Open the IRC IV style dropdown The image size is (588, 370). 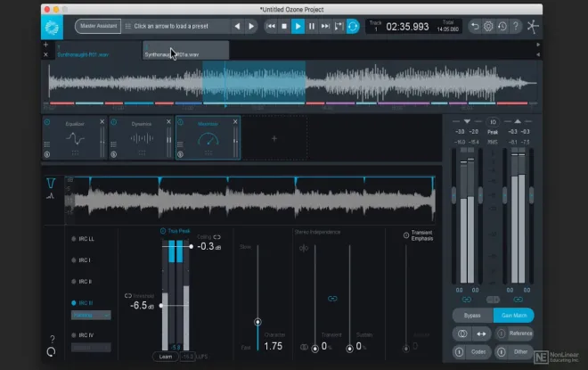point(91,348)
